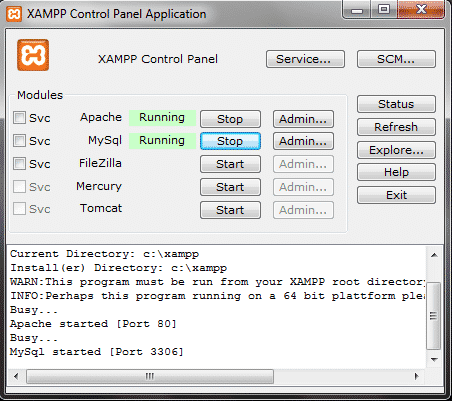Click the WARN log line
The width and height of the screenshot is (452, 401).
click(218, 282)
